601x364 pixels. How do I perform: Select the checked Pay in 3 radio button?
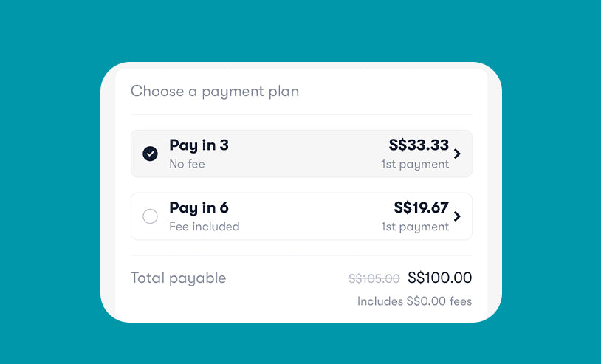[x=150, y=154]
